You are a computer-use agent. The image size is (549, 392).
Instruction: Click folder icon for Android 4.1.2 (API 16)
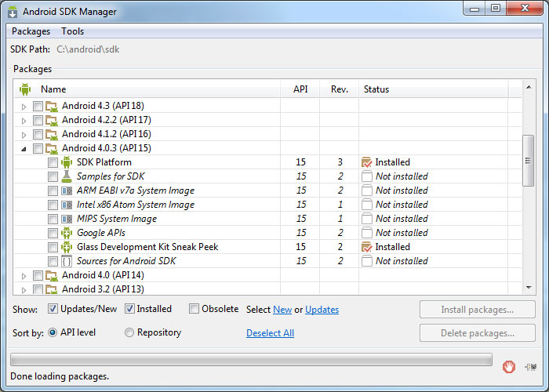(x=52, y=134)
